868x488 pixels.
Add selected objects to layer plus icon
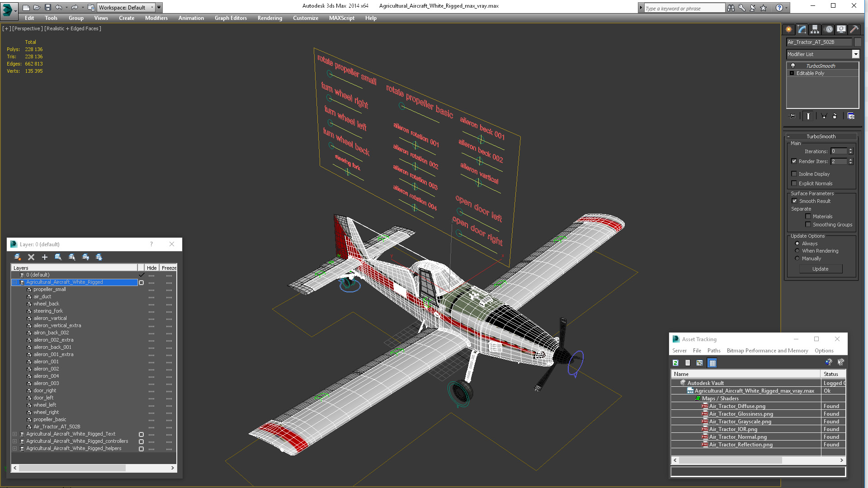45,257
